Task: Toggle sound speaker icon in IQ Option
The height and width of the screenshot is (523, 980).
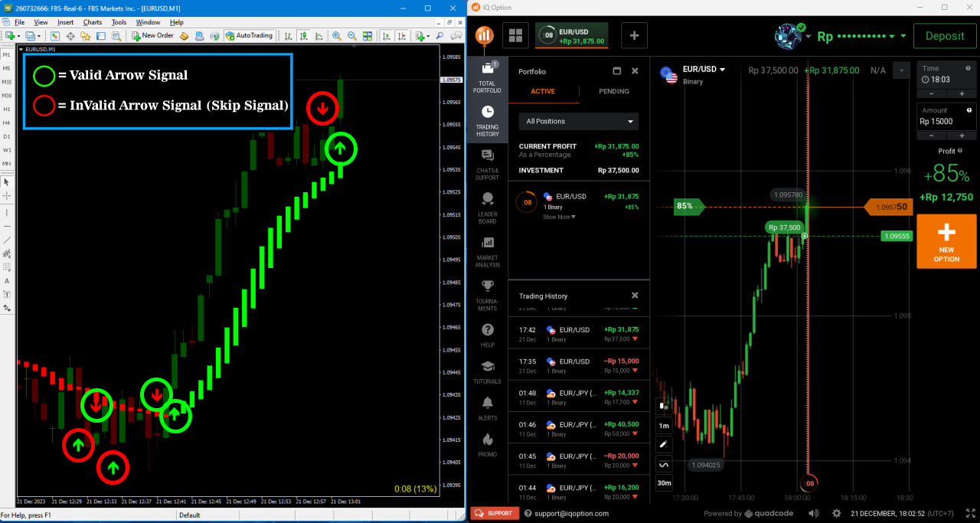Action: tap(814, 513)
